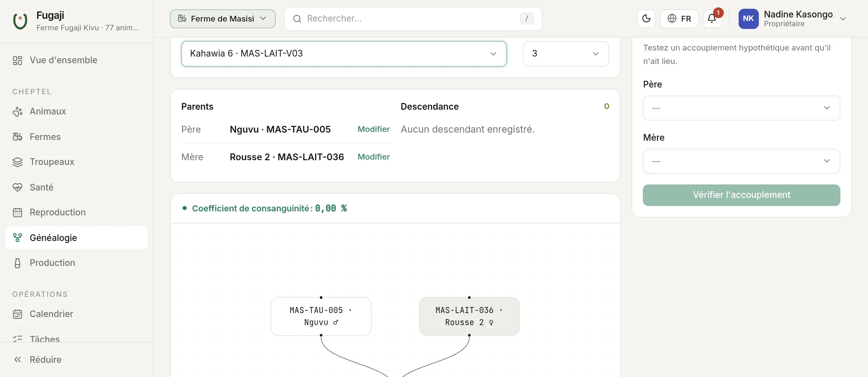Open the Fermes page
Image resolution: width=868 pixels, height=377 pixels.
coord(76,137)
